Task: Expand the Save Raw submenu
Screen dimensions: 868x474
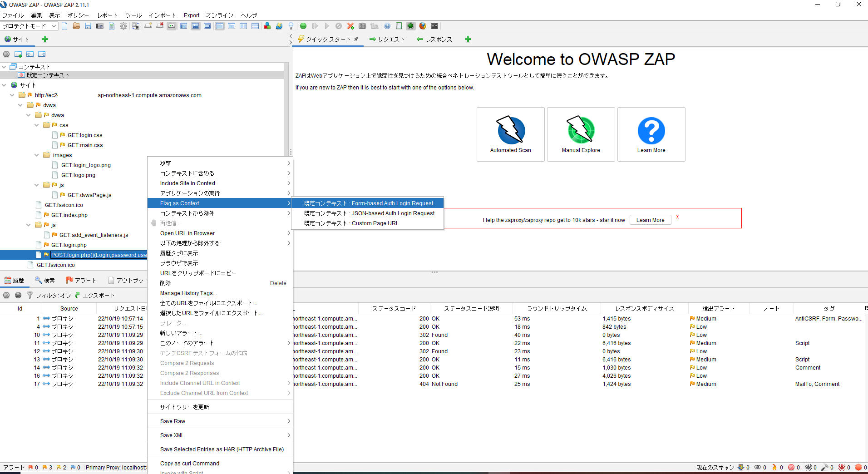Action: pos(220,421)
